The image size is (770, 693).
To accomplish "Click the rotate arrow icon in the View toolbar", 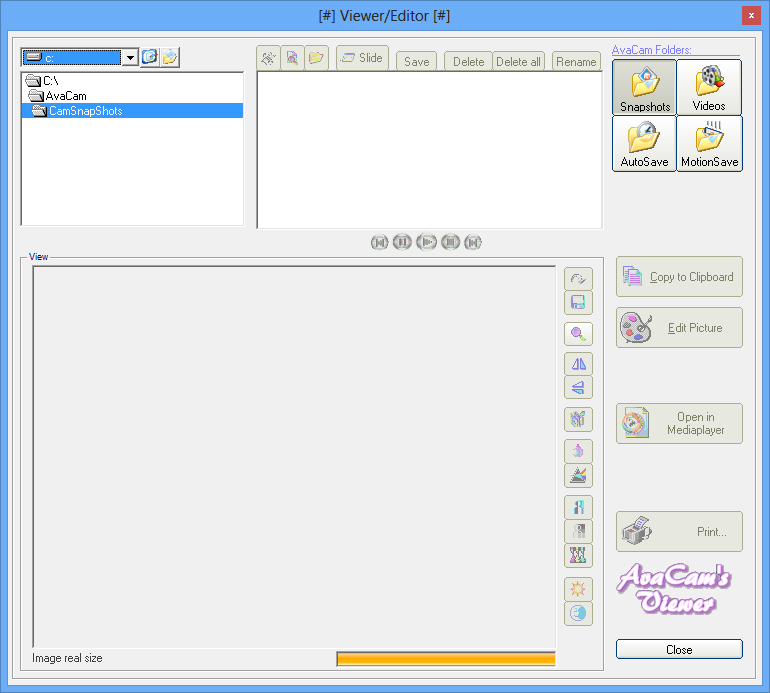I will pos(578,279).
